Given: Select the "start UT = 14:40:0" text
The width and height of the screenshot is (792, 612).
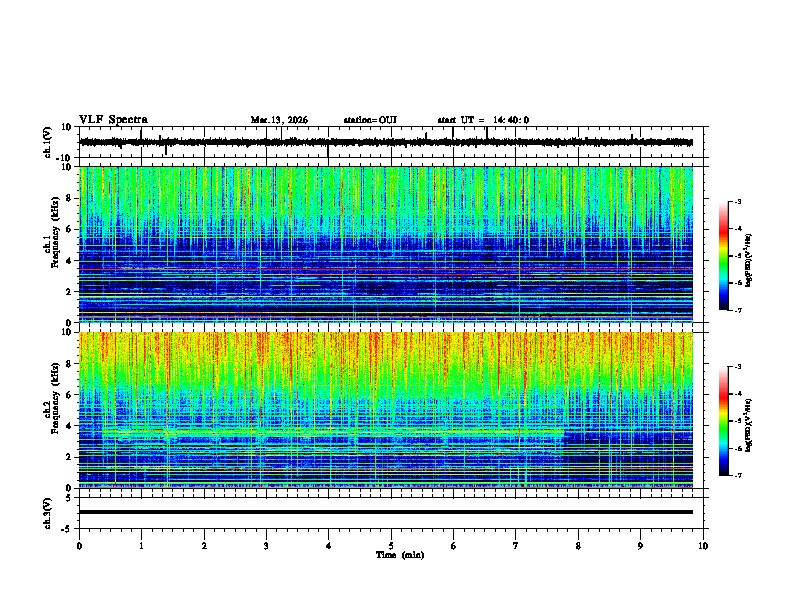Looking at the screenshot, I should [483, 120].
